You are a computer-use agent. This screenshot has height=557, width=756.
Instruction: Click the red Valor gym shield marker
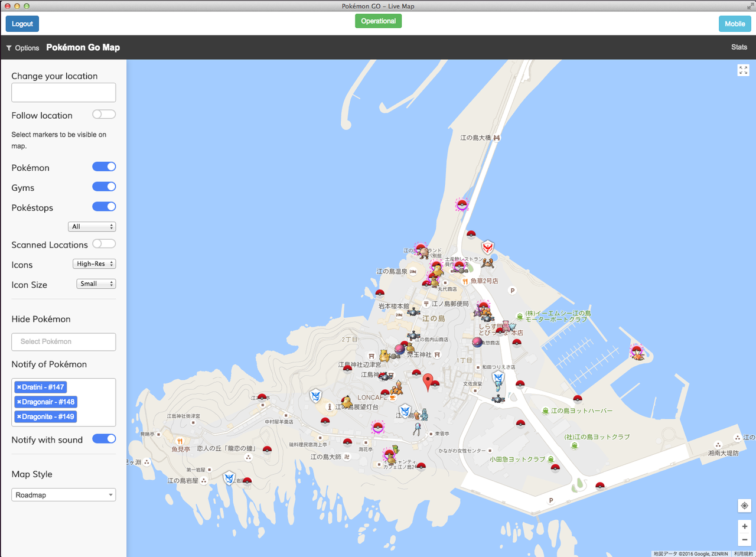(x=487, y=247)
